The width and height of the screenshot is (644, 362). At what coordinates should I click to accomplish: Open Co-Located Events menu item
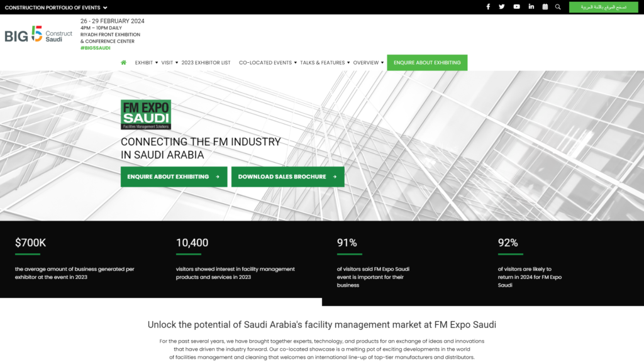[265, 63]
